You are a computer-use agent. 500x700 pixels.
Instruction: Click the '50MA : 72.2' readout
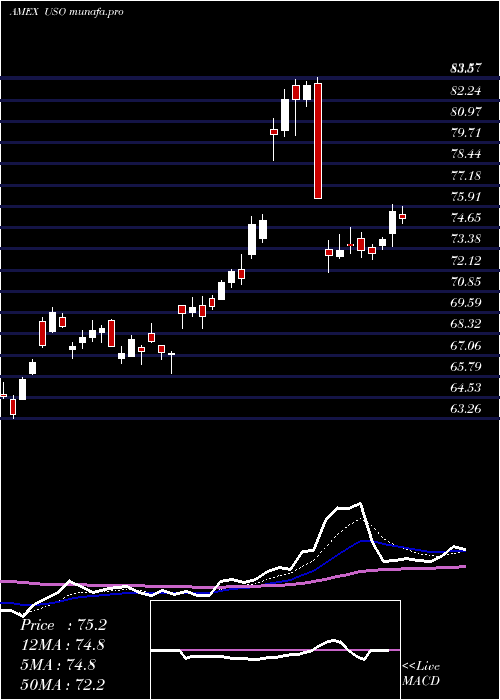click(x=64, y=684)
